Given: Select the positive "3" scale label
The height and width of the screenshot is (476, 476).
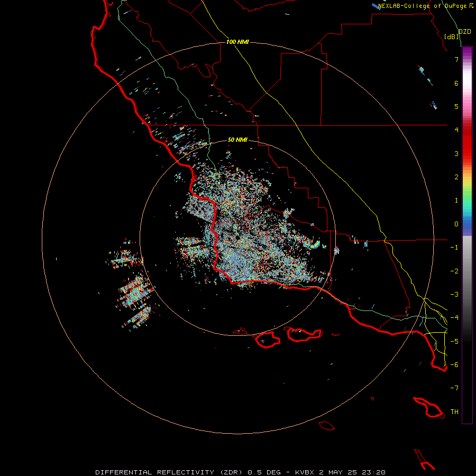Looking at the screenshot, I should pos(456,153).
